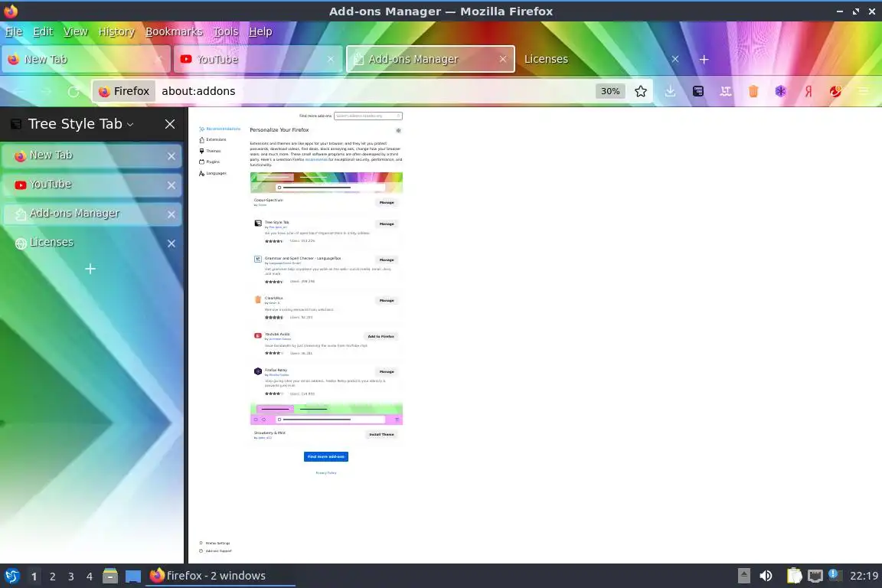Reload the current page
882x588 pixels.
[x=73, y=91]
